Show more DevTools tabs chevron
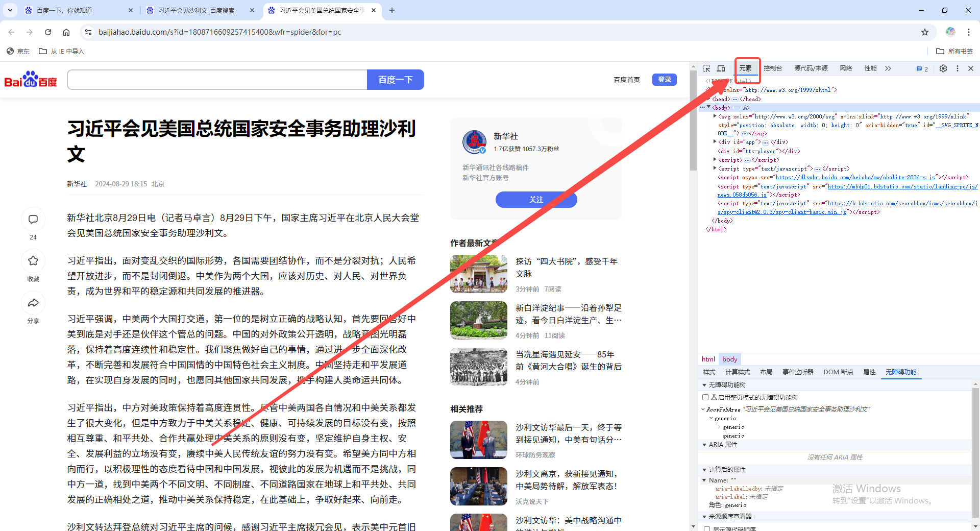 [888, 68]
